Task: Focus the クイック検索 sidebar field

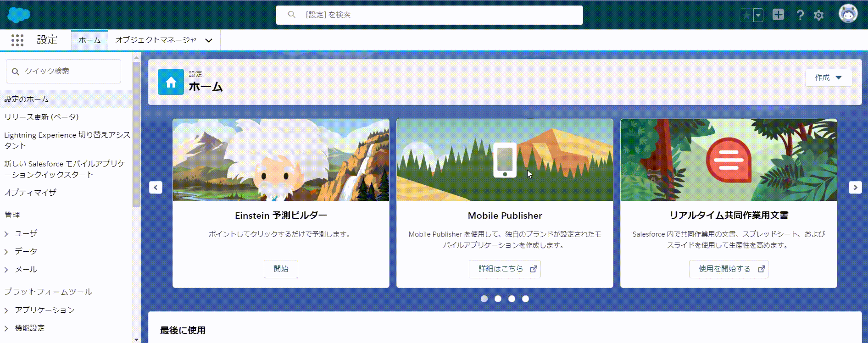Action: click(63, 71)
